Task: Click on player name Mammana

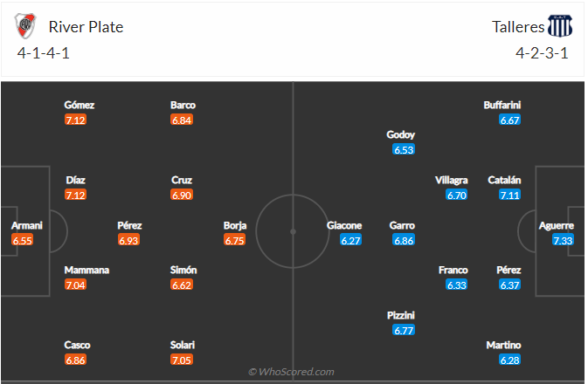Action: click(86, 271)
